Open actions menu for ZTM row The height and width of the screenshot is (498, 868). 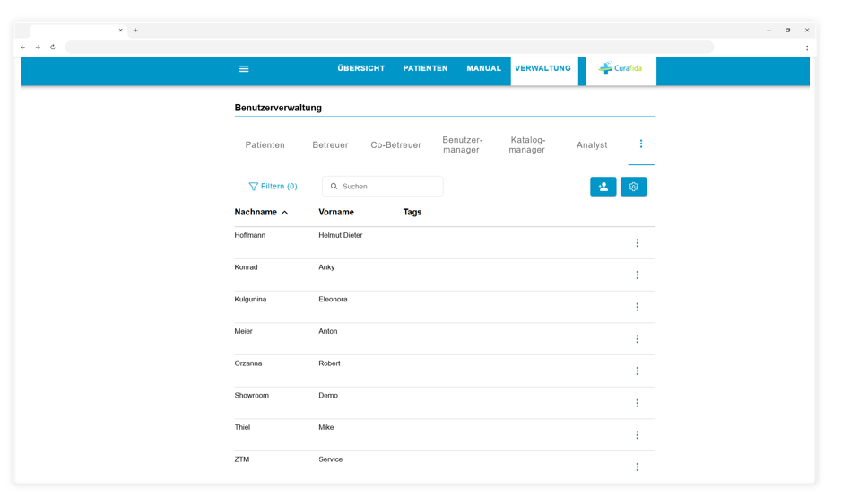[x=638, y=467]
